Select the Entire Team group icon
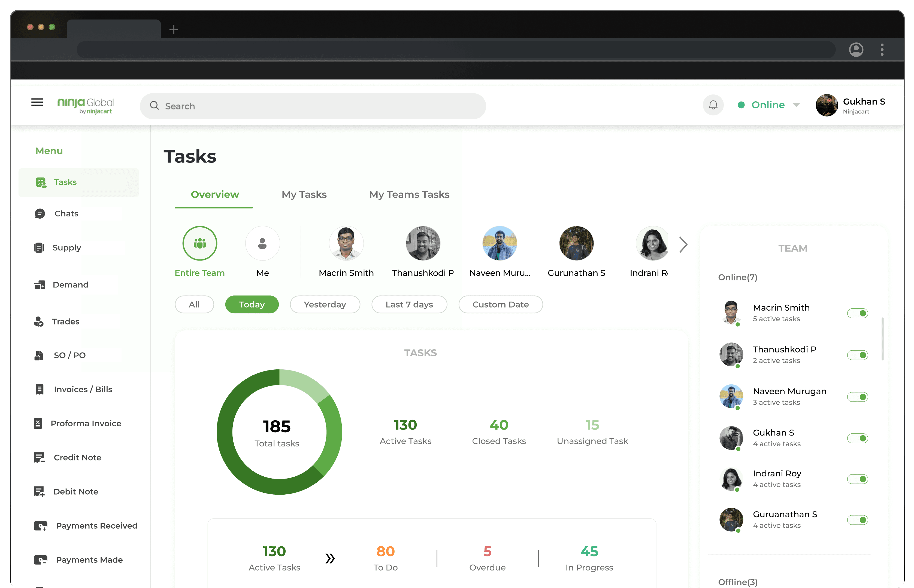The width and height of the screenshot is (914, 588). [x=199, y=243]
